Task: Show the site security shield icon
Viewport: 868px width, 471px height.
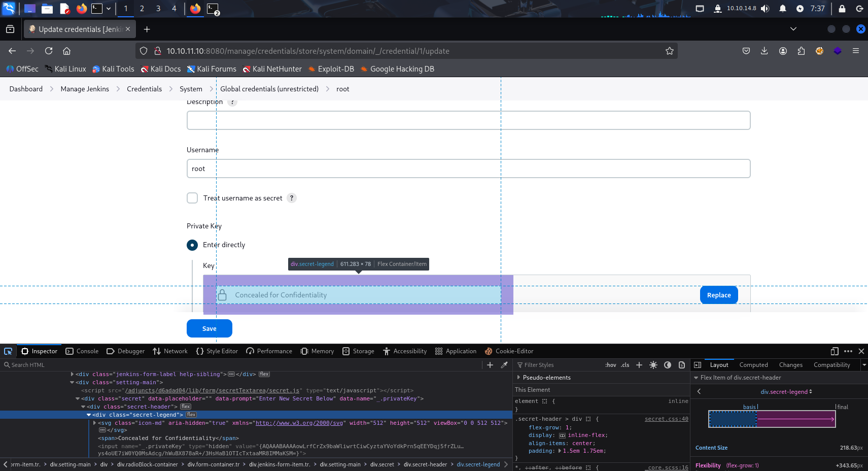Action: (144, 51)
